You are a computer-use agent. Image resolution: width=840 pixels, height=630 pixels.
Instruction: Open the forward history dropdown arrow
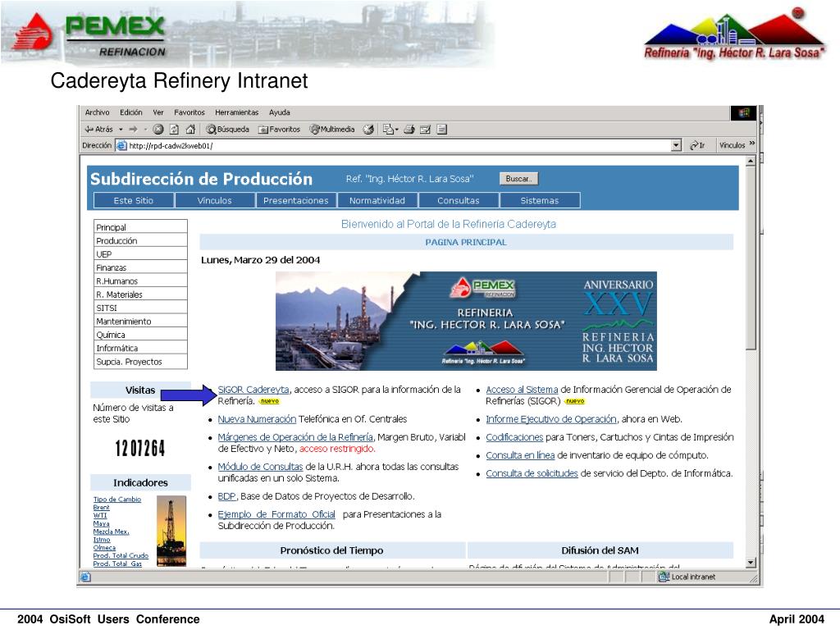144,129
